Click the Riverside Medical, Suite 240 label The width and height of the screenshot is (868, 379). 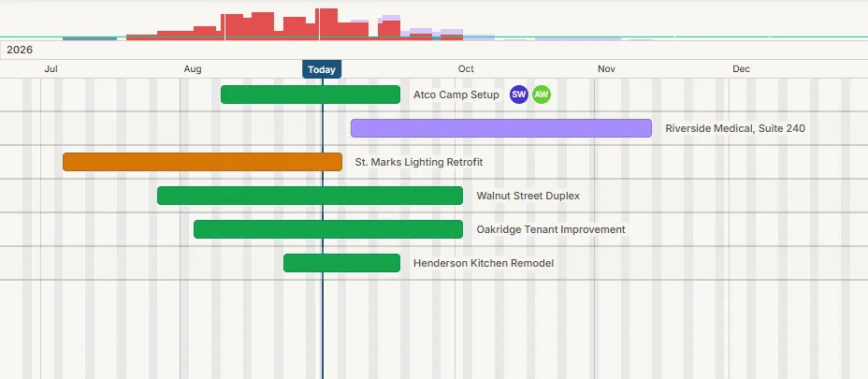point(735,128)
